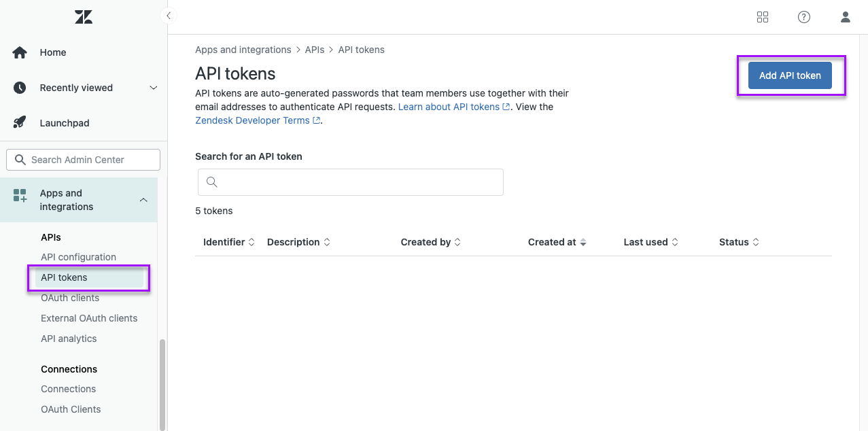The image size is (868, 431).
Task: Collapse the Apps and integrations section
Action: coord(143,200)
